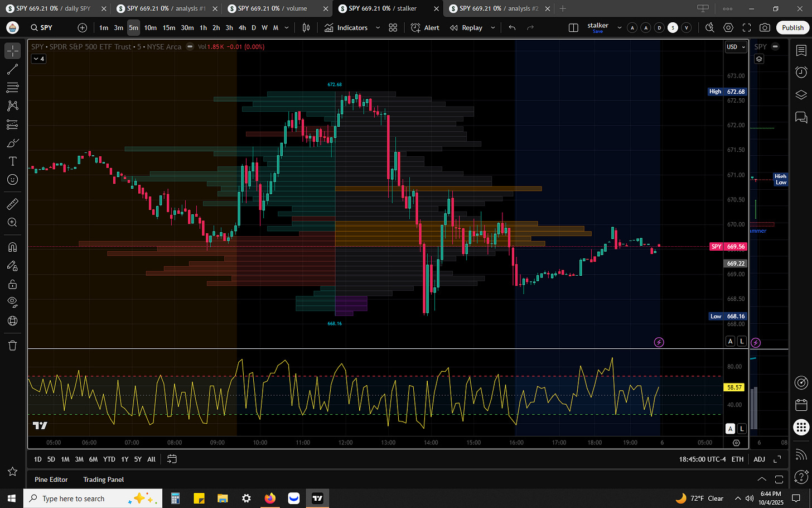Expand the collapsed indicators legend showing 4
Viewport: 812px width, 508px height.
coord(38,59)
